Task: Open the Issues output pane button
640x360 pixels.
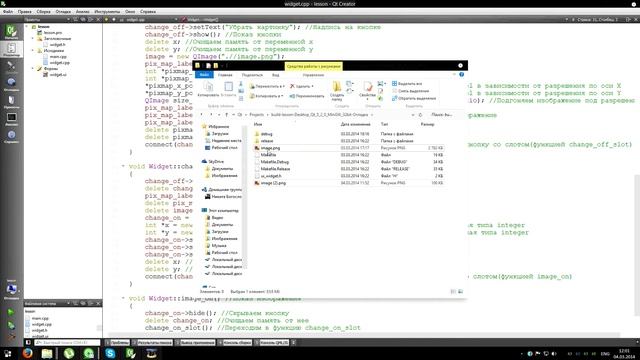Action: click(118, 342)
